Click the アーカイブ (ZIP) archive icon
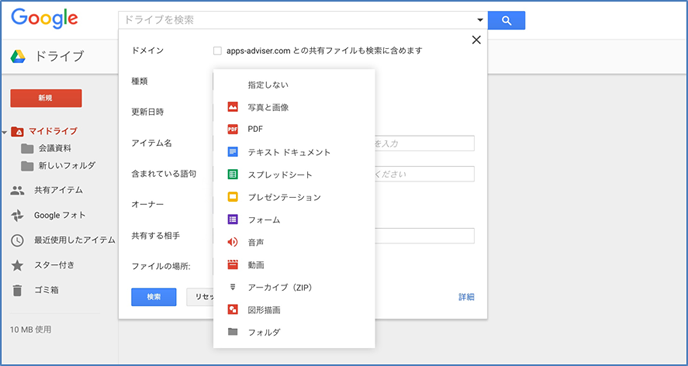 233,287
